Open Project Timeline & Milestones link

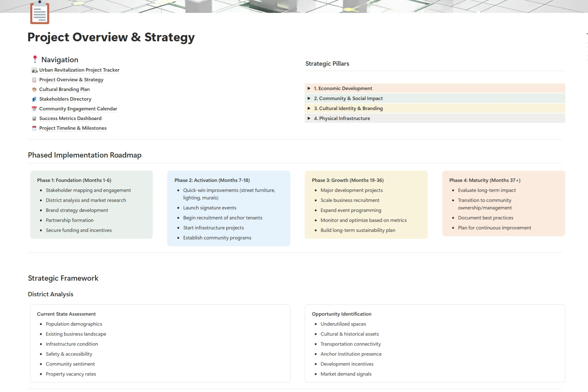[73, 128]
